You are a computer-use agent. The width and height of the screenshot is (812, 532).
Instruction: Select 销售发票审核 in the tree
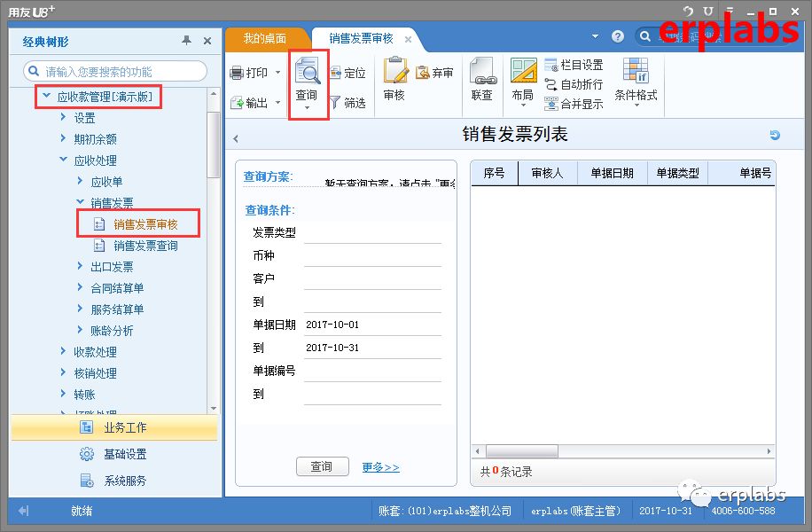coord(145,224)
